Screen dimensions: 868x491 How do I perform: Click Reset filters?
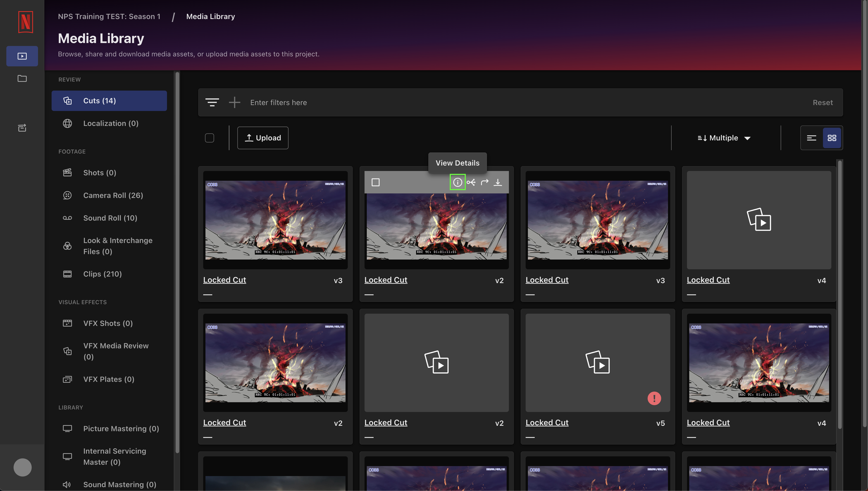(x=823, y=102)
